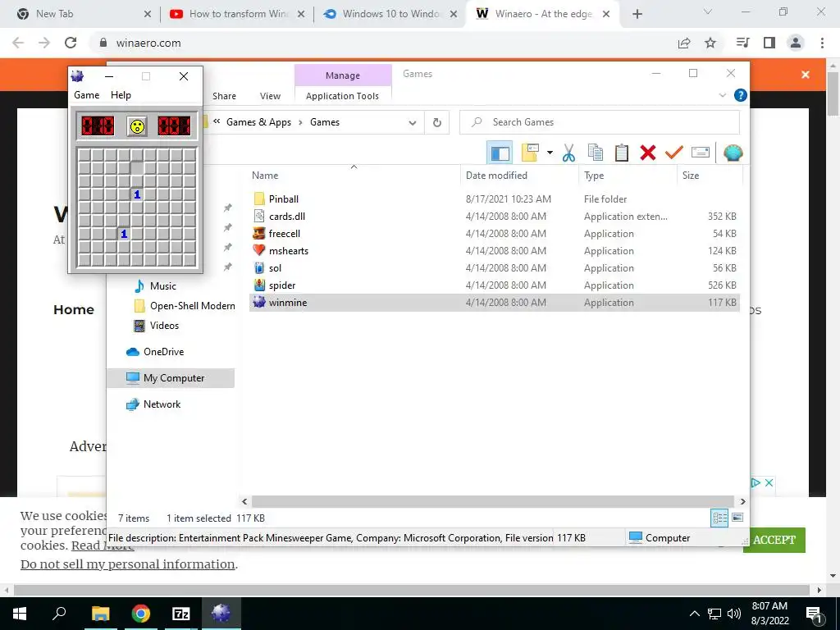840x630 pixels.
Task: Select the Pinball folder
Action: coord(284,199)
